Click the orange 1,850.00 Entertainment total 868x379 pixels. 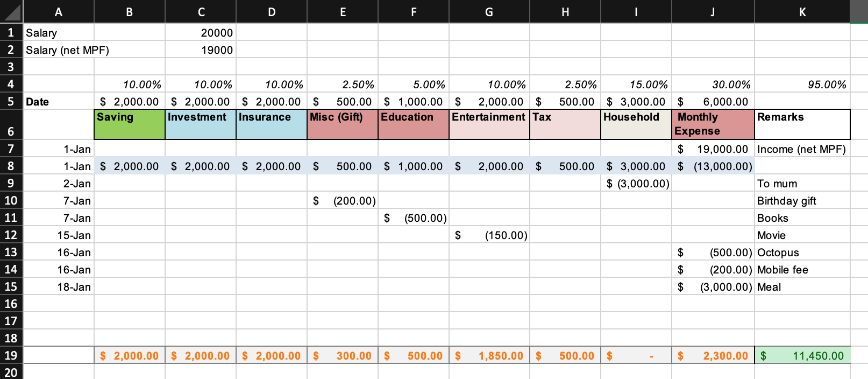489,355
